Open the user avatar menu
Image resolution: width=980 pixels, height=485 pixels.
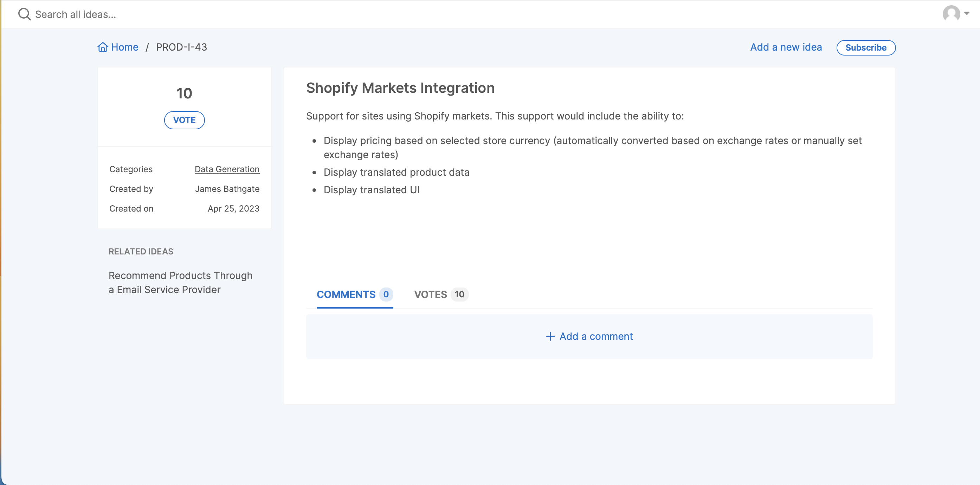951,14
